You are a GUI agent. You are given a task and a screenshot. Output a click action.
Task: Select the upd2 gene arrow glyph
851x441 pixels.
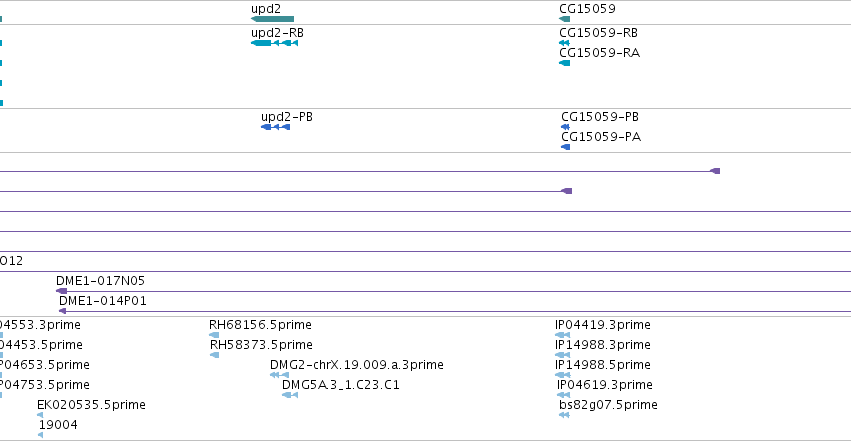272,19
